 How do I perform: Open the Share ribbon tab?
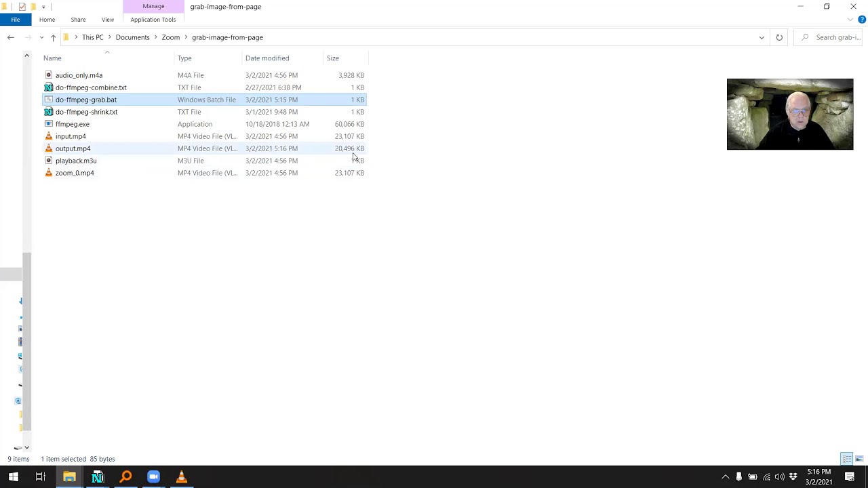(x=78, y=20)
